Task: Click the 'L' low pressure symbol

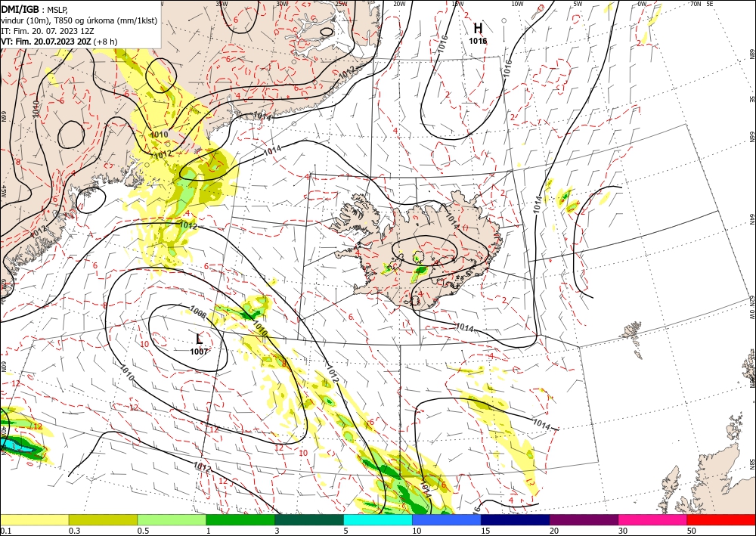Action: pos(199,339)
